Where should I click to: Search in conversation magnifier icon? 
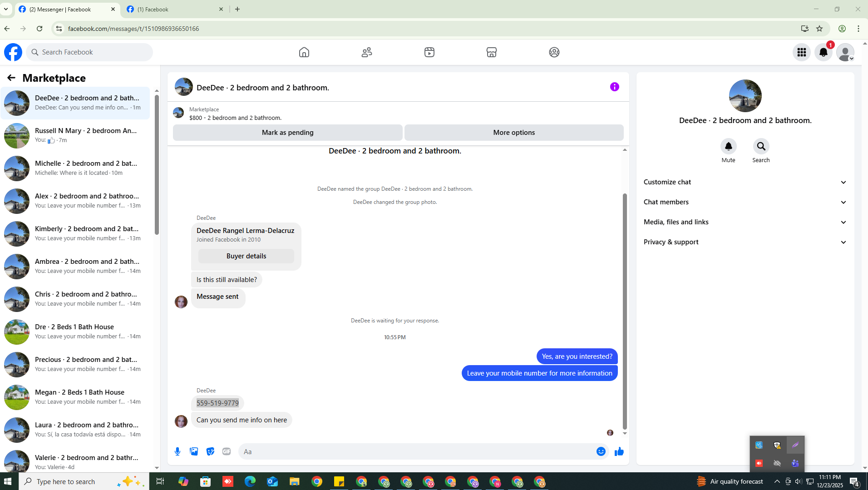(761, 146)
